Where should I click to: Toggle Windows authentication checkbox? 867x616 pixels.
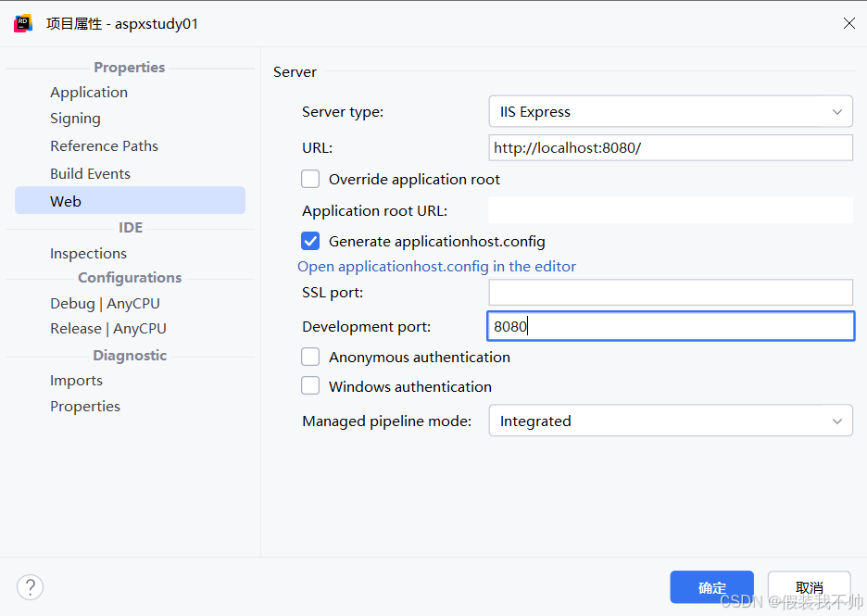point(311,387)
